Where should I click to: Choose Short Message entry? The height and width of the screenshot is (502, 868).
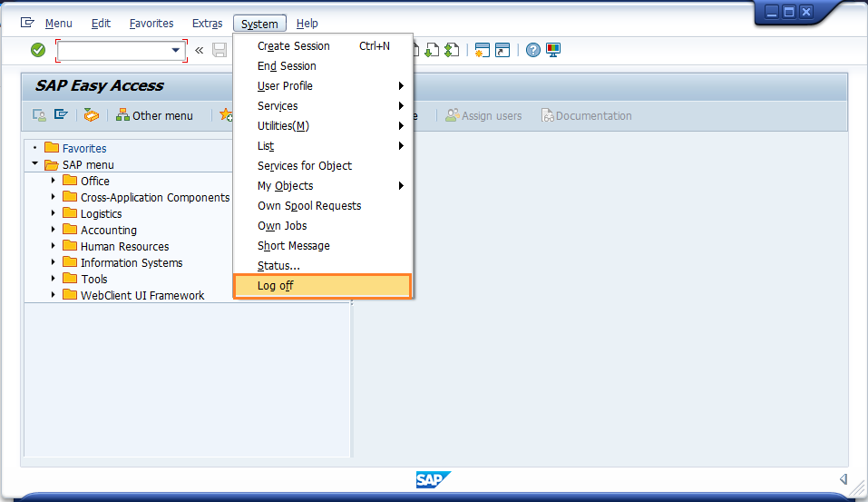pos(323,245)
